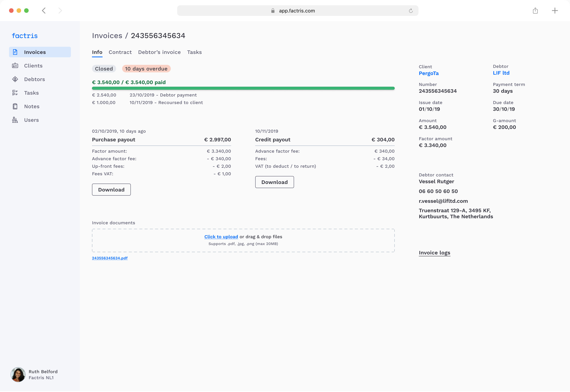Viewport: 570px width, 392px height.
Task: Click the green payment progress bar
Action: 243,88
